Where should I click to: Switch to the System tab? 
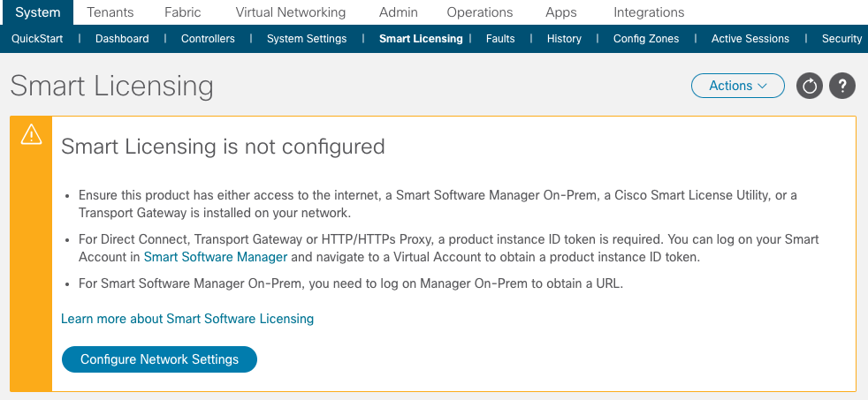pyautogui.click(x=37, y=12)
